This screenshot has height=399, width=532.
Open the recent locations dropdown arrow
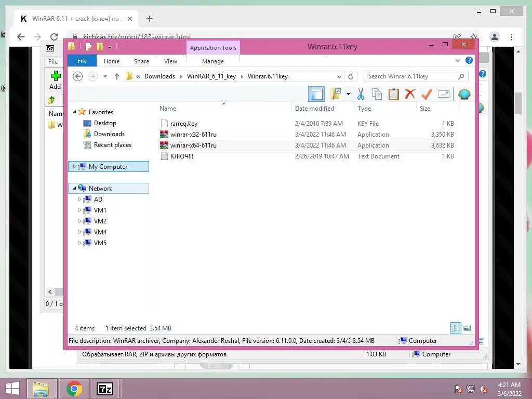coord(105,76)
